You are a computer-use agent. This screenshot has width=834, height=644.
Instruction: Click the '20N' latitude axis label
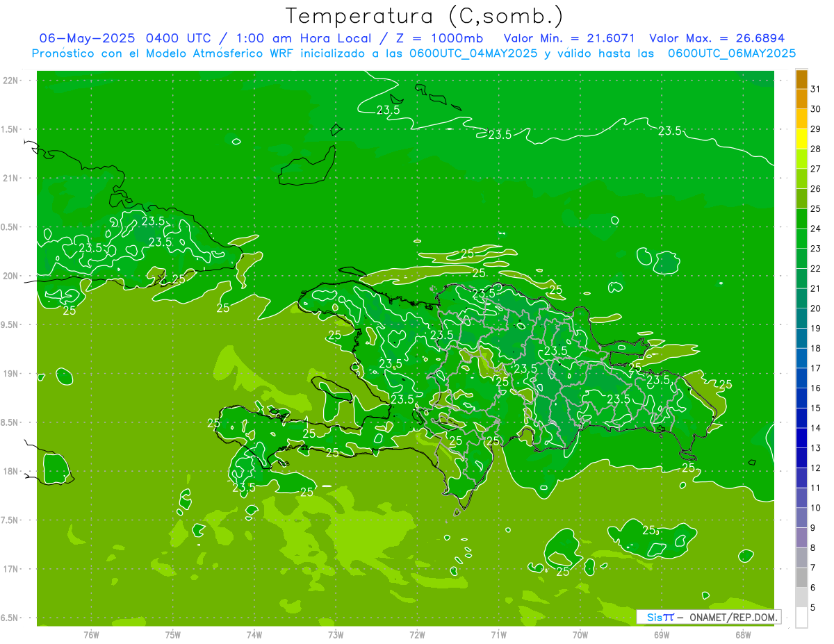click(x=11, y=276)
